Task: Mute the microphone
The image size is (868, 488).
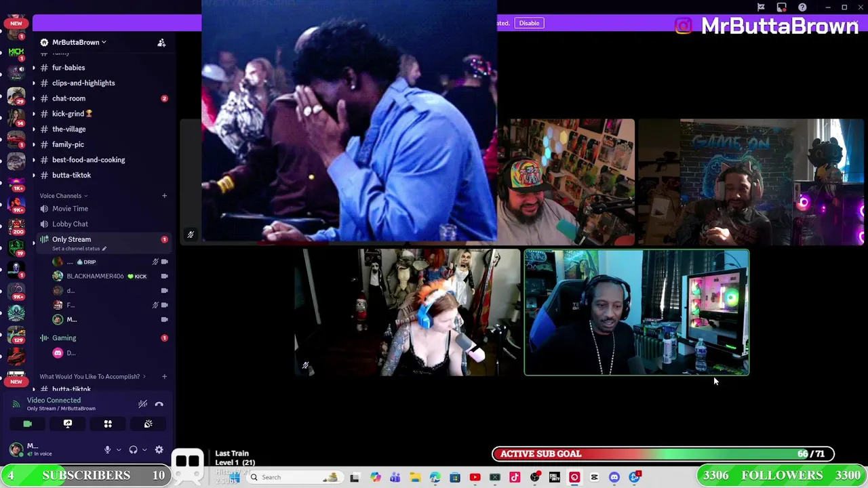Action: 107,449
